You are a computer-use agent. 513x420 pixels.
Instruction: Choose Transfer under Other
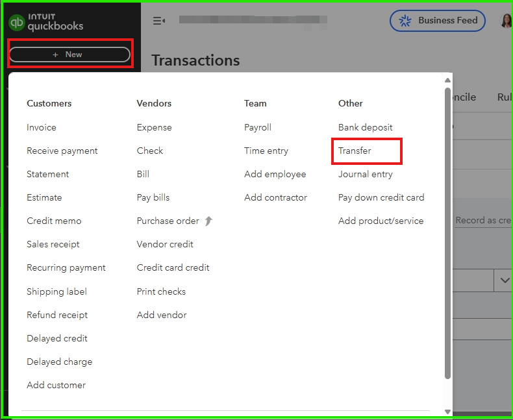(355, 151)
